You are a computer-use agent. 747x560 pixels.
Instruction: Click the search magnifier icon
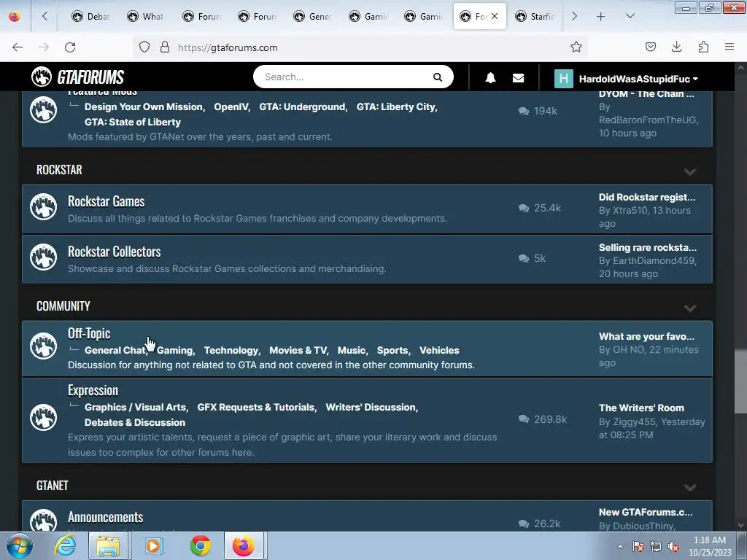[x=438, y=77]
